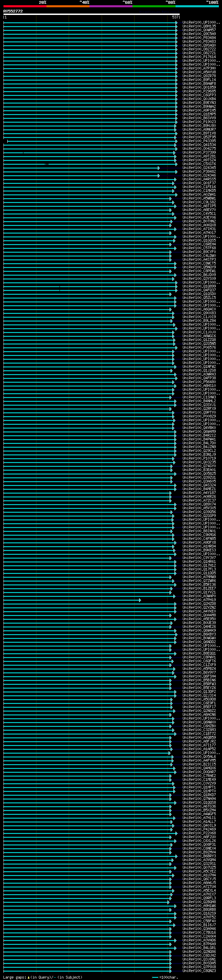
Task: Select the UniRef100_O04275 label
Action: 199,149
